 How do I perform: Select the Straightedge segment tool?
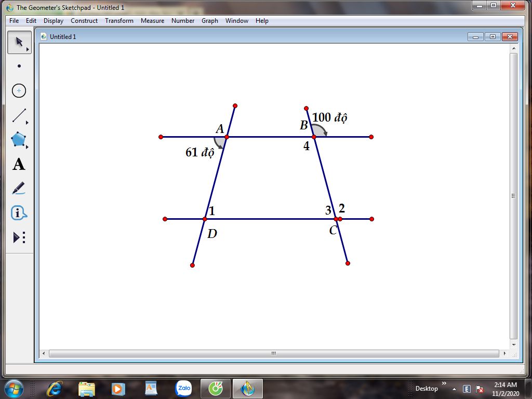(x=19, y=115)
